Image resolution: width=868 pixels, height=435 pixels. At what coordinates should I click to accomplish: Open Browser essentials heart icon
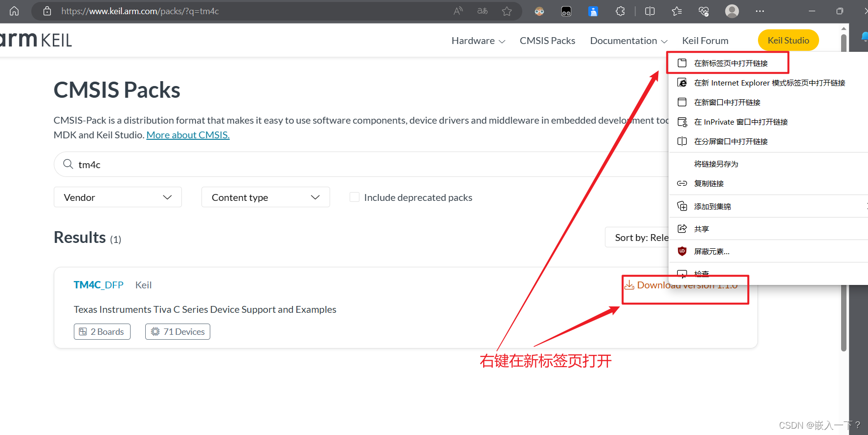(x=704, y=11)
